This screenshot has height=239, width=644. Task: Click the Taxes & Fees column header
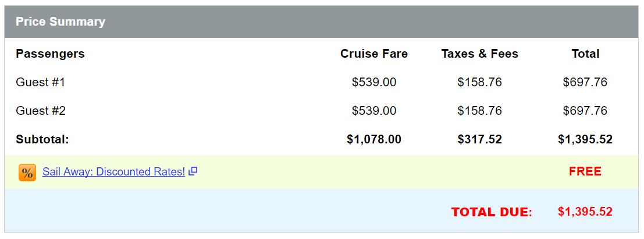pyautogui.click(x=480, y=54)
